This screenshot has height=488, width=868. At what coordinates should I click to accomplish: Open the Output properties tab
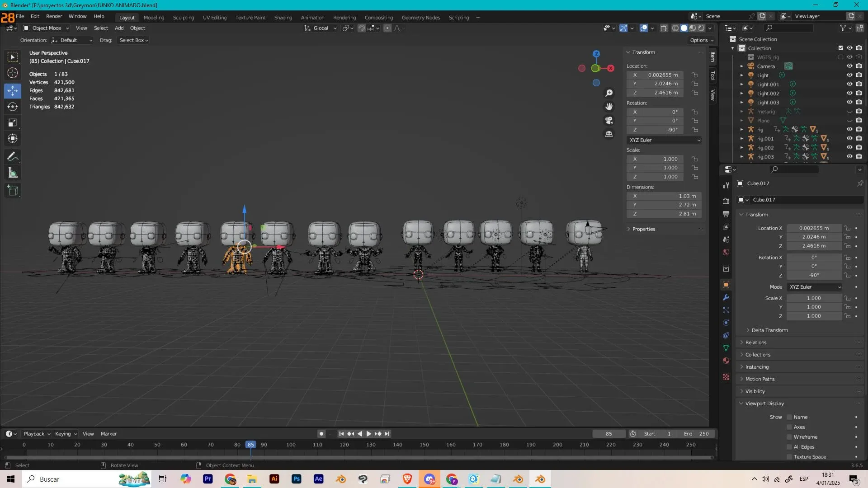(726, 214)
